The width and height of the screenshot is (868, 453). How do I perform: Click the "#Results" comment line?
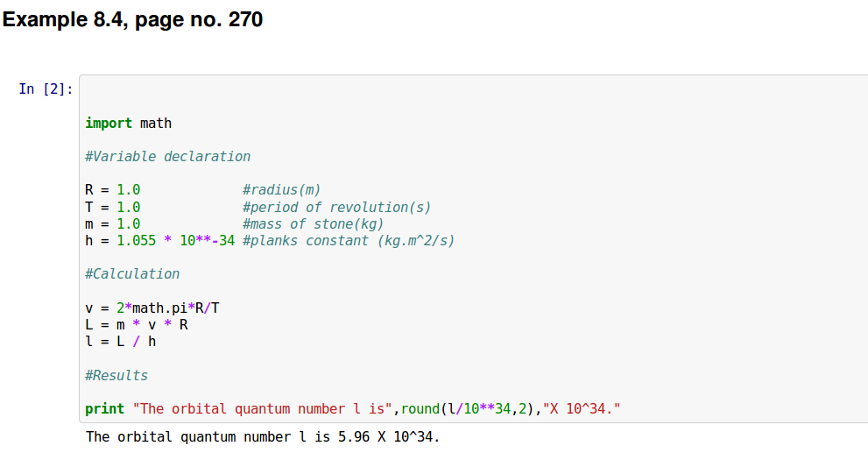(x=116, y=375)
